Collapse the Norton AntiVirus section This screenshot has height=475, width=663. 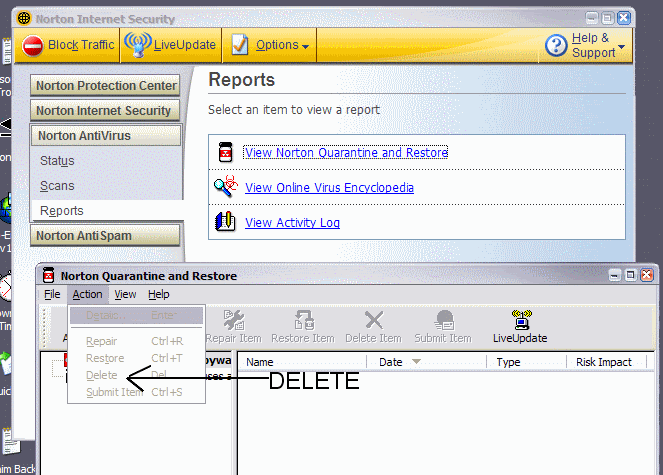point(105,135)
